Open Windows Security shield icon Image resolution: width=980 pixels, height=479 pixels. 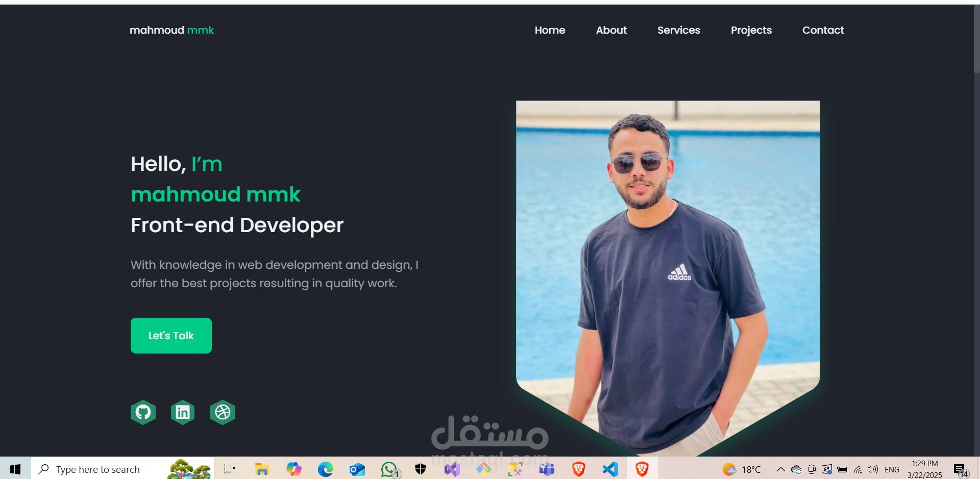tap(421, 469)
